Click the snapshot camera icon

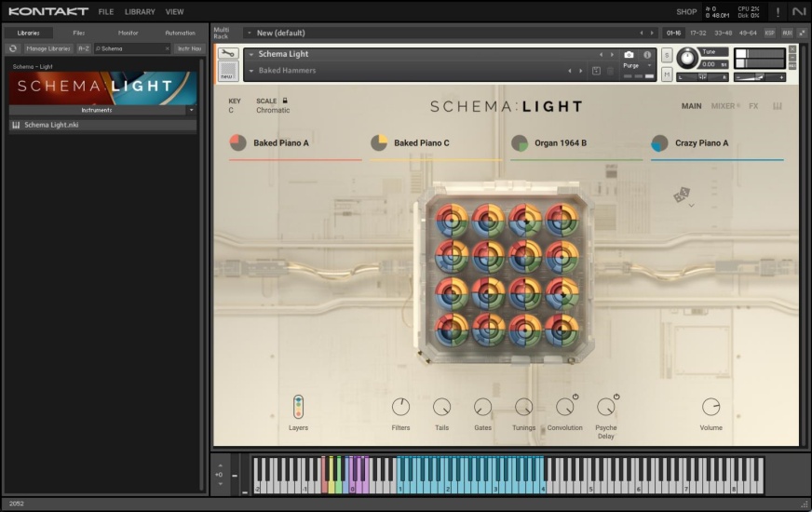coord(629,54)
